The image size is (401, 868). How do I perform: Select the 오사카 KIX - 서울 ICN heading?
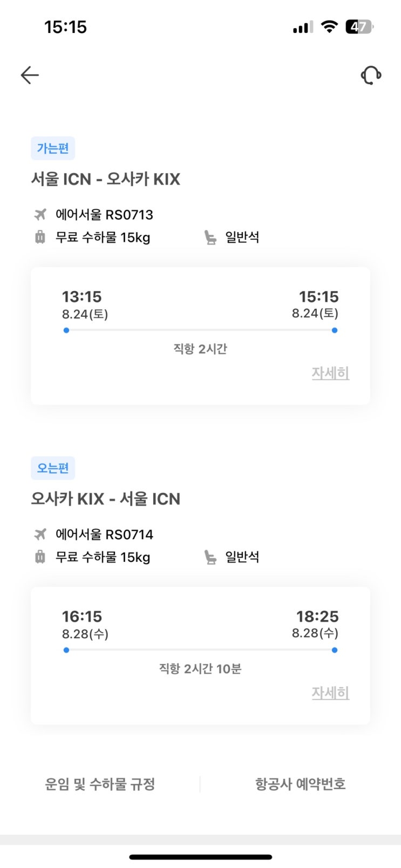[105, 499]
